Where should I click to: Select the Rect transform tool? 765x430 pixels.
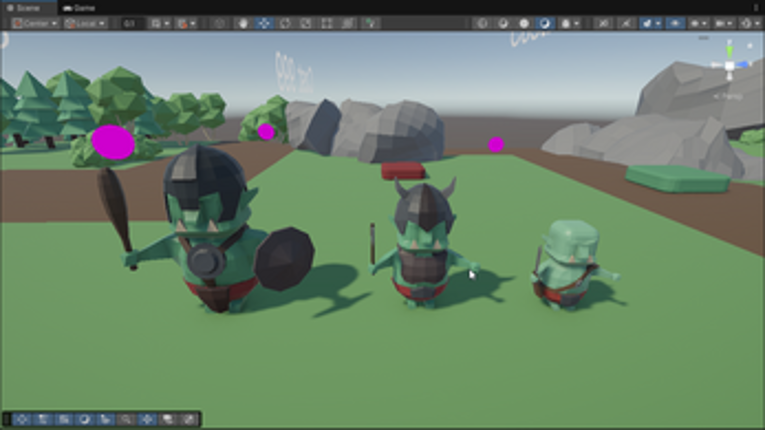click(327, 23)
